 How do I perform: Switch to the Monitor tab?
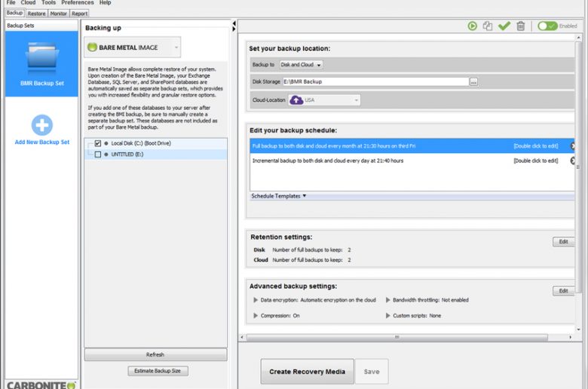click(59, 14)
